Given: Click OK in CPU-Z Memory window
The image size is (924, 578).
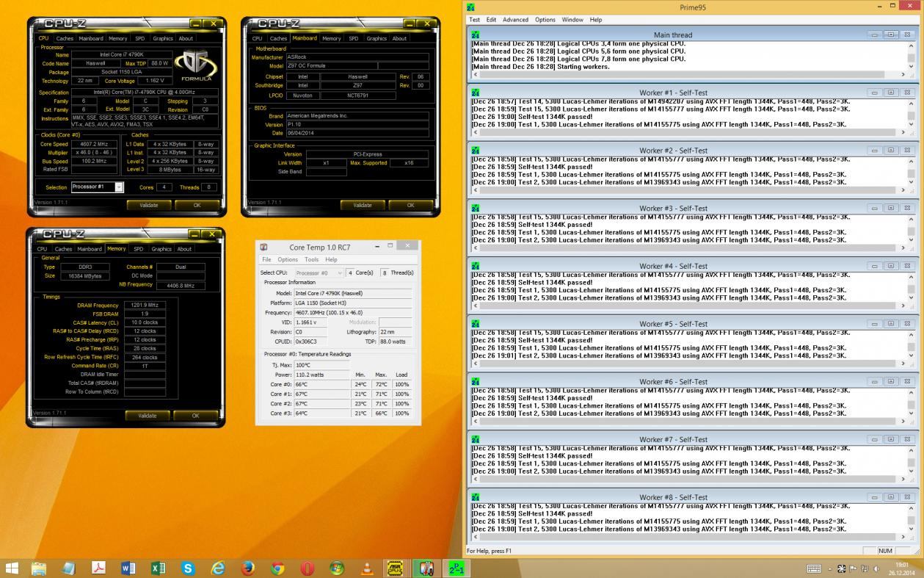Looking at the screenshot, I should pos(195,416).
